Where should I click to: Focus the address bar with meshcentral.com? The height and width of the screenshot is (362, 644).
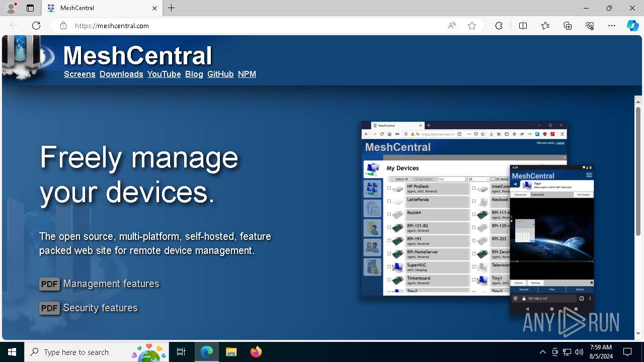click(x=257, y=26)
